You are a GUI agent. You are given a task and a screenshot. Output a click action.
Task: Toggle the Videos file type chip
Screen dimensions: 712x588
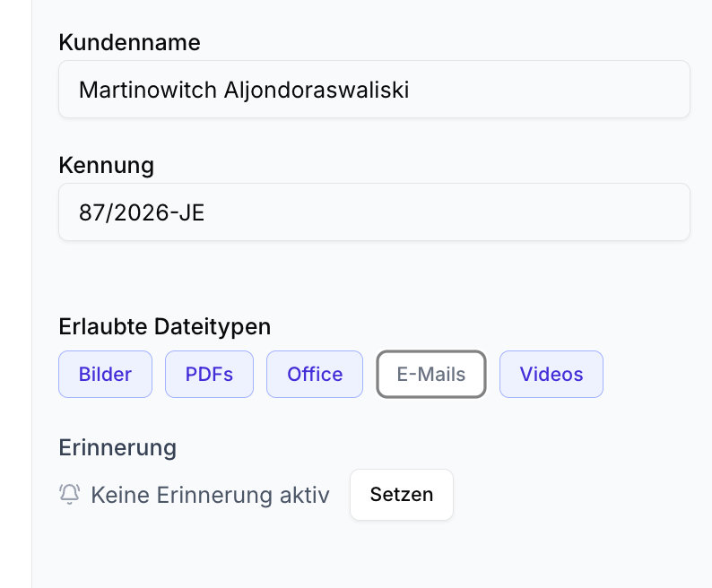tap(551, 374)
